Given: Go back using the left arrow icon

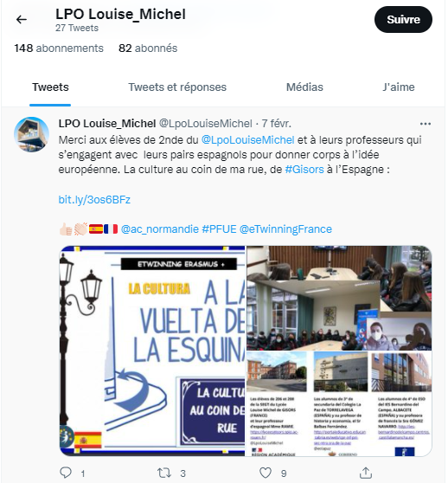Looking at the screenshot, I should click(22, 20).
